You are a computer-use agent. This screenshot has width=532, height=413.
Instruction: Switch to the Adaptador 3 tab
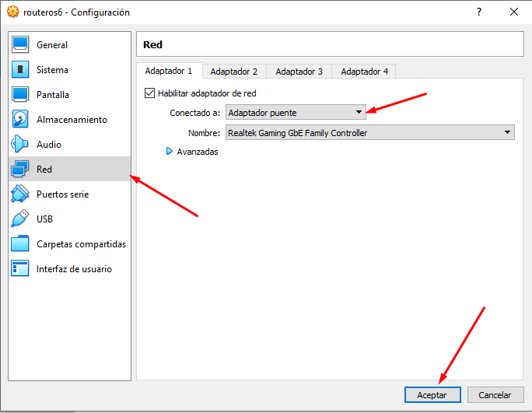pyautogui.click(x=299, y=72)
